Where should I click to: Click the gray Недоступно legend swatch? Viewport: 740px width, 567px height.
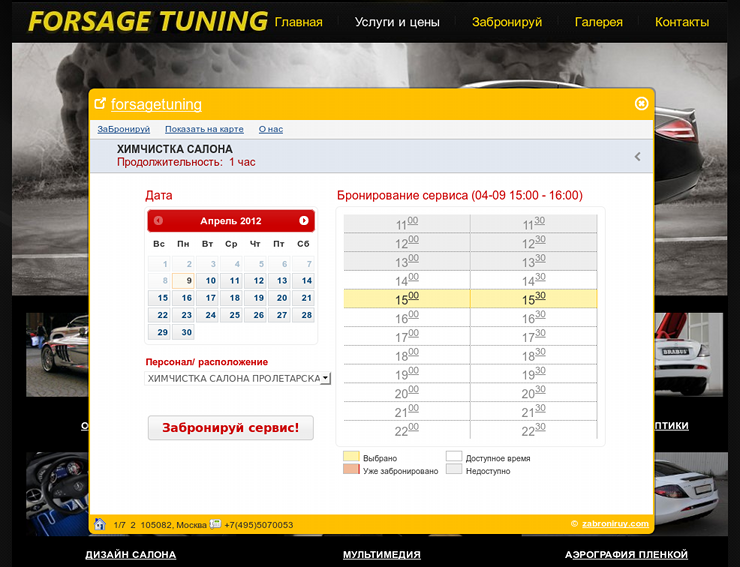[x=454, y=469]
